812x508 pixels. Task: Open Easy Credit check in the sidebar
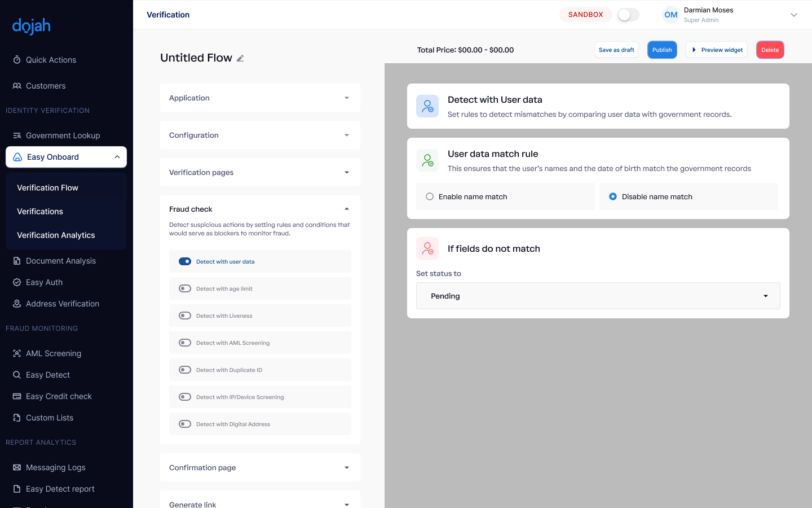point(59,396)
